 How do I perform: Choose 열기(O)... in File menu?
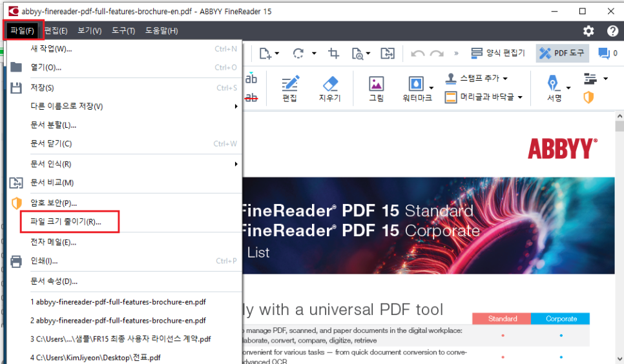click(x=124, y=68)
